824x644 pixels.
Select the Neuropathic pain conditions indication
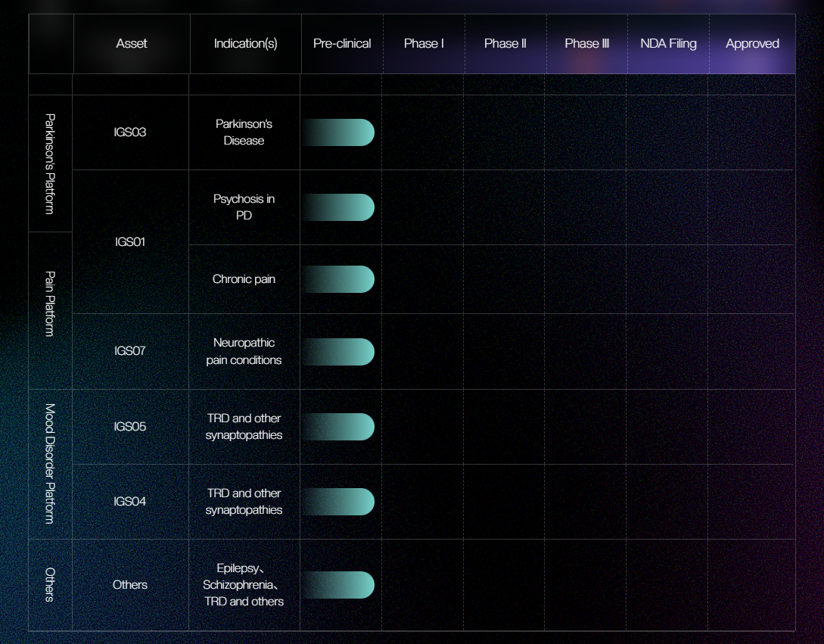coord(244,352)
